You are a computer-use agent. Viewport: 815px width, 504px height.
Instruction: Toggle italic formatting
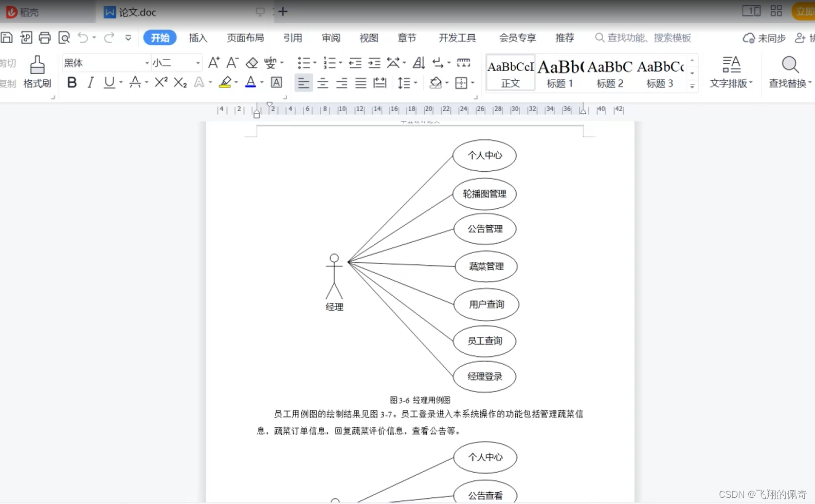tap(90, 82)
